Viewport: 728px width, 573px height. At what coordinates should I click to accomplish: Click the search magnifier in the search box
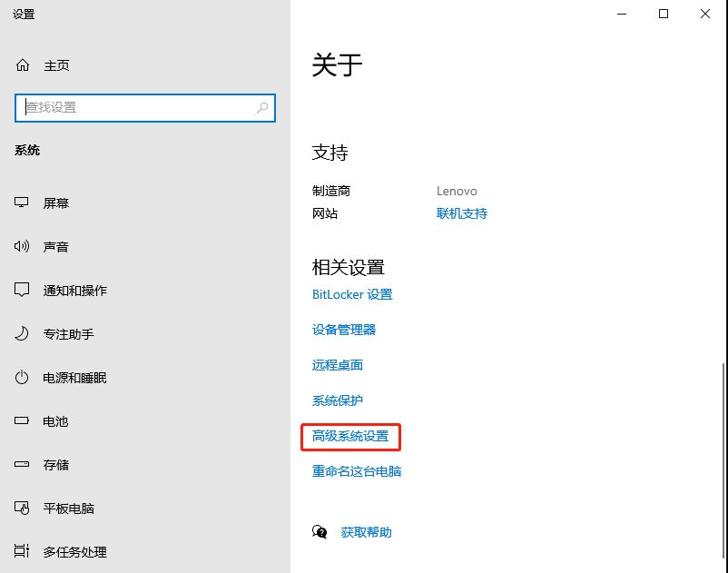261,107
